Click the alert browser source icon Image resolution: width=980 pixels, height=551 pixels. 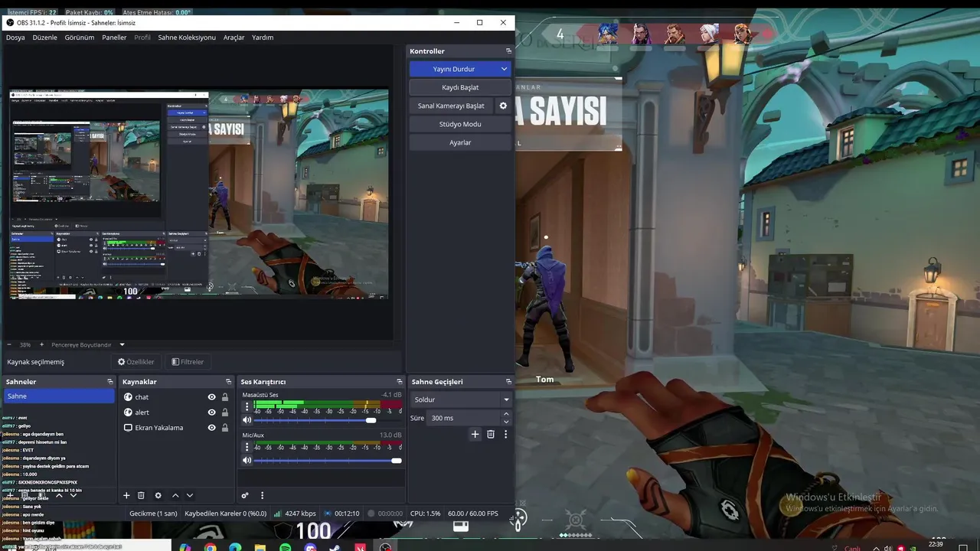pos(128,412)
